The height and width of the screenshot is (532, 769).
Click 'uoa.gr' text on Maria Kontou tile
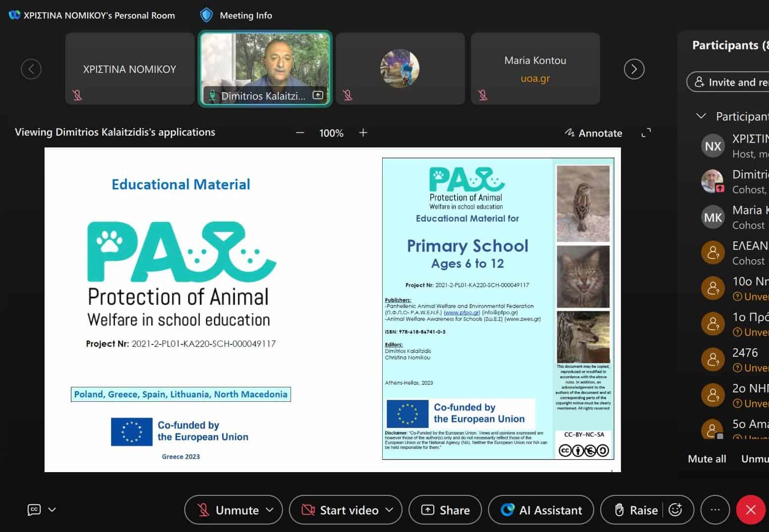535,78
